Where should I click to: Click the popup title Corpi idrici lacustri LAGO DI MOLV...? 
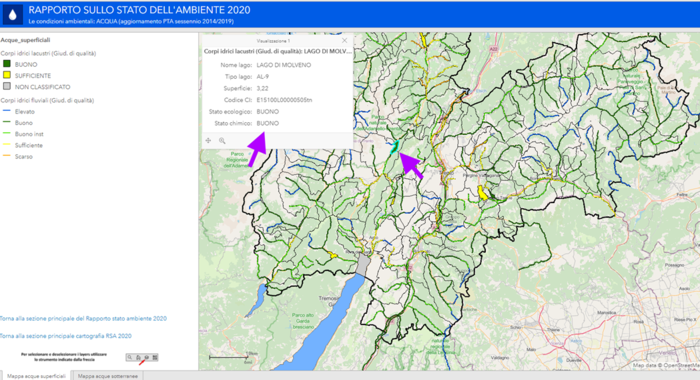coord(278,51)
